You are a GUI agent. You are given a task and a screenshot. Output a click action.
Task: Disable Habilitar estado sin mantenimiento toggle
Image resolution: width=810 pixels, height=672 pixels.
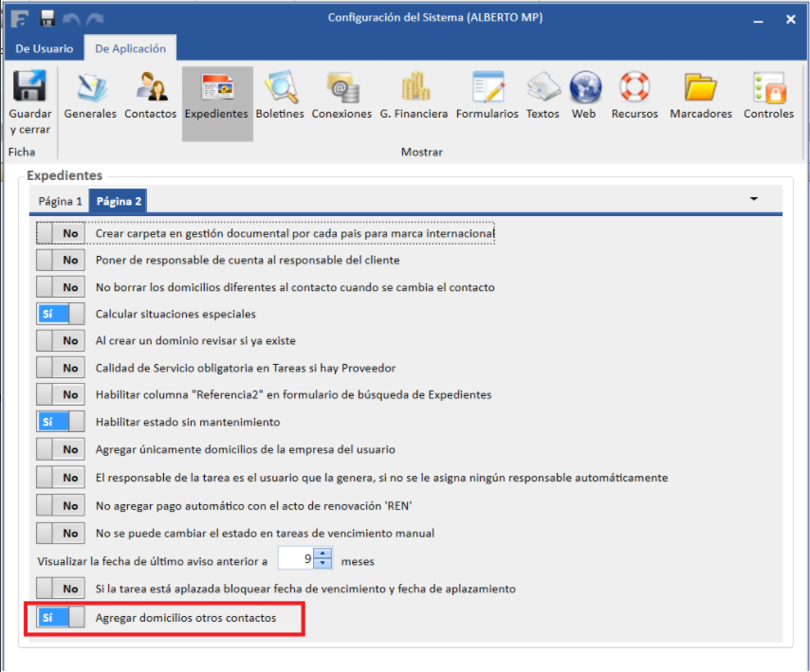tap(59, 422)
